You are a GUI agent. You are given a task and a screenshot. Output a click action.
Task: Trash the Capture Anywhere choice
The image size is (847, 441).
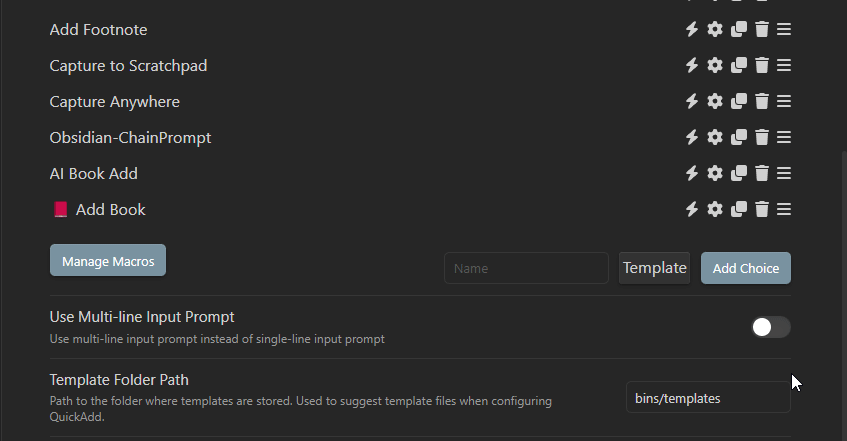[762, 101]
